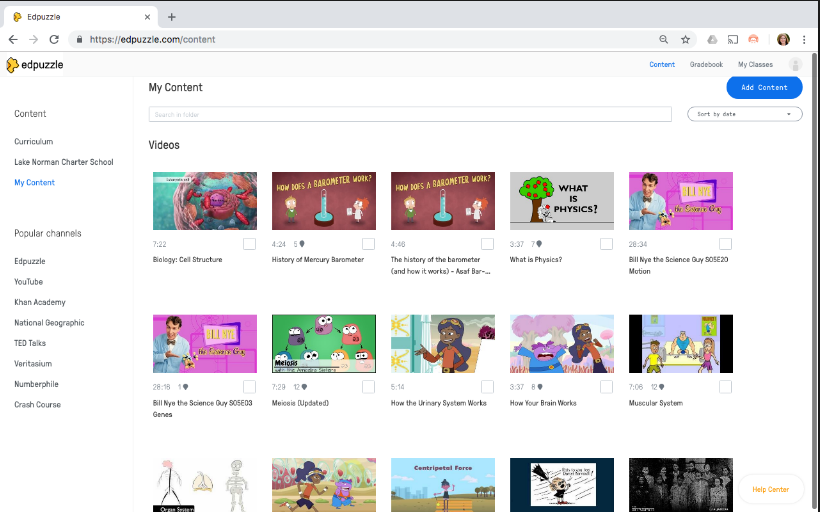Image resolution: width=820 pixels, height=512 pixels.
Task: Check the box for Meiosis (Updated) video
Action: click(x=368, y=387)
